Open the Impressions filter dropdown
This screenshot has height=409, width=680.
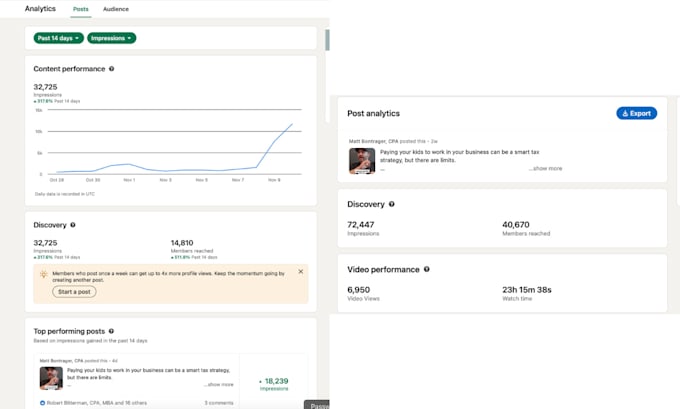(111, 38)
